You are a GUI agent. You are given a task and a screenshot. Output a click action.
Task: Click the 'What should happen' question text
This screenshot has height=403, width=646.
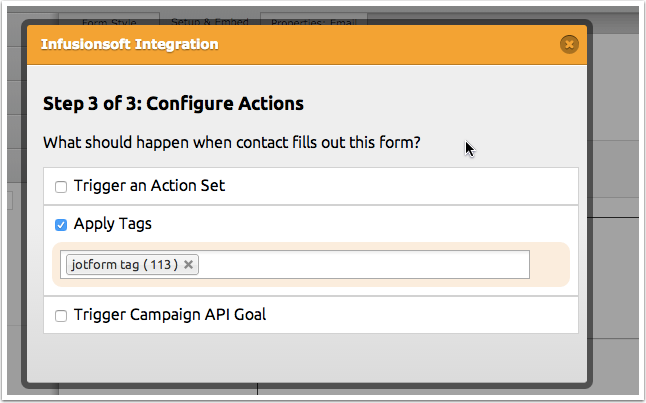click(232, 143)
